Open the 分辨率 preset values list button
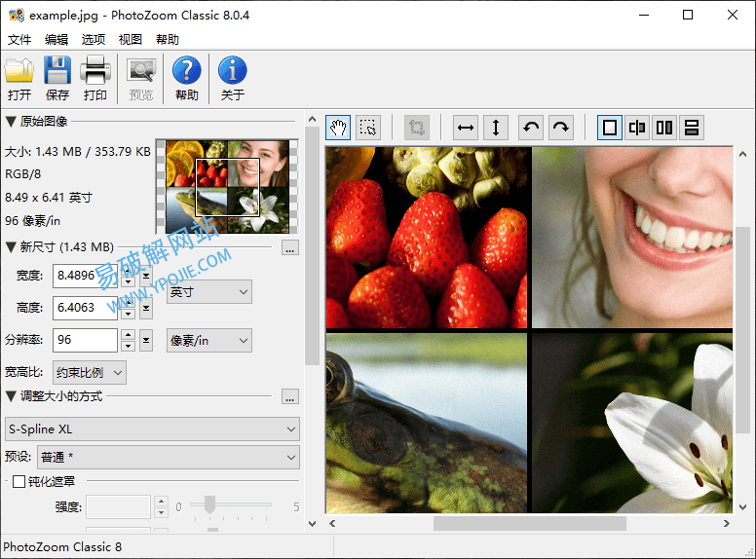Screen dimensions: 756x559 pyautogui.click(x=146, y=341)
